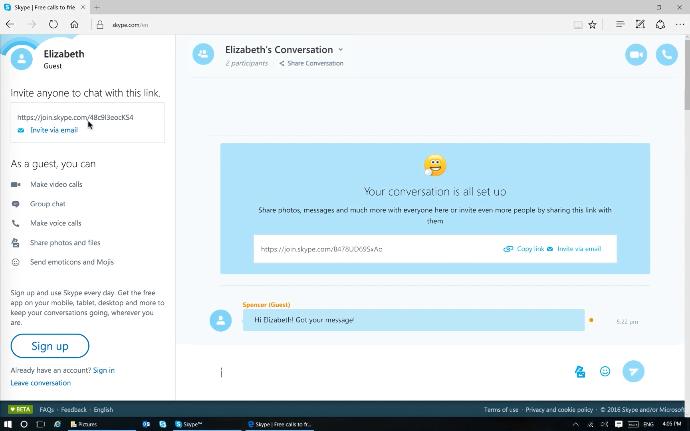Click the Share photos and files sidebar text

coord(65,243)
